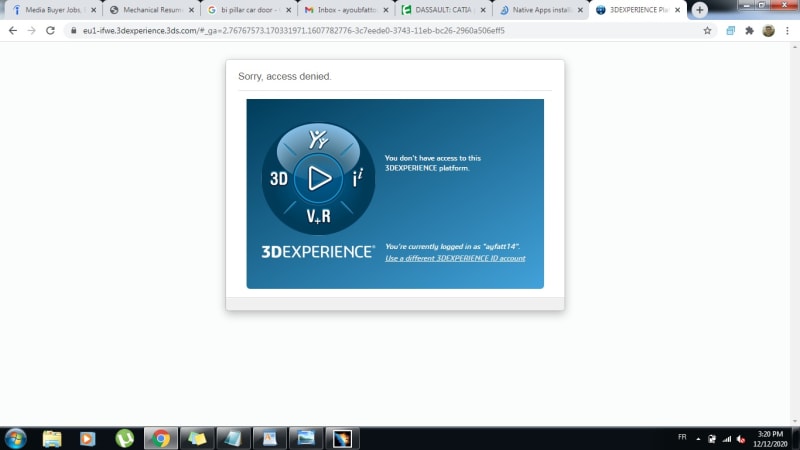Open the Sticky Notes taskbar icon
This screenshot has height=450, width=800.
[x=197, y=438]
